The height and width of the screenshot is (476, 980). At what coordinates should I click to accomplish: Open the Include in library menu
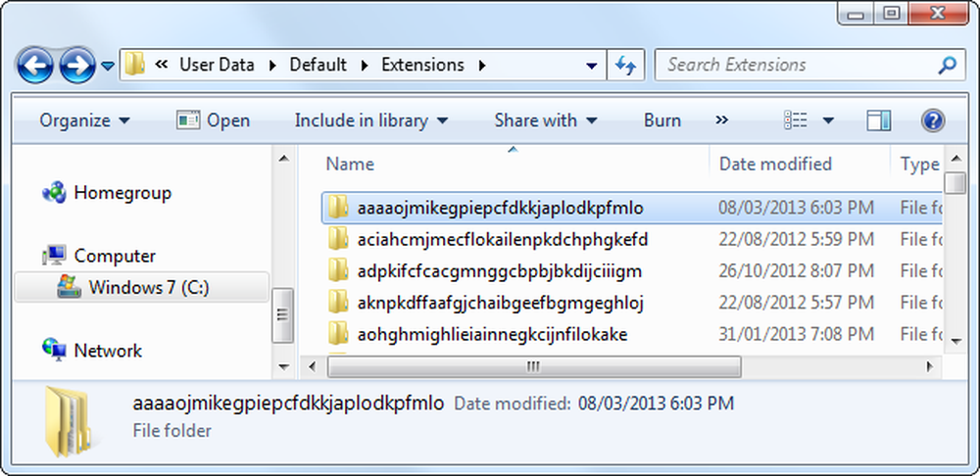[x=371, y=120]
